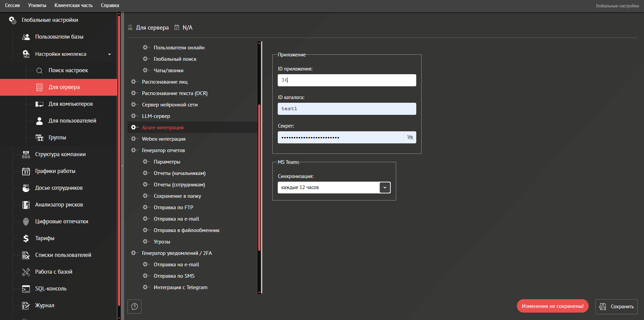This screenshot has width=644, height=320.
Task: Click the Database users icon
Action: coord(26,37)
